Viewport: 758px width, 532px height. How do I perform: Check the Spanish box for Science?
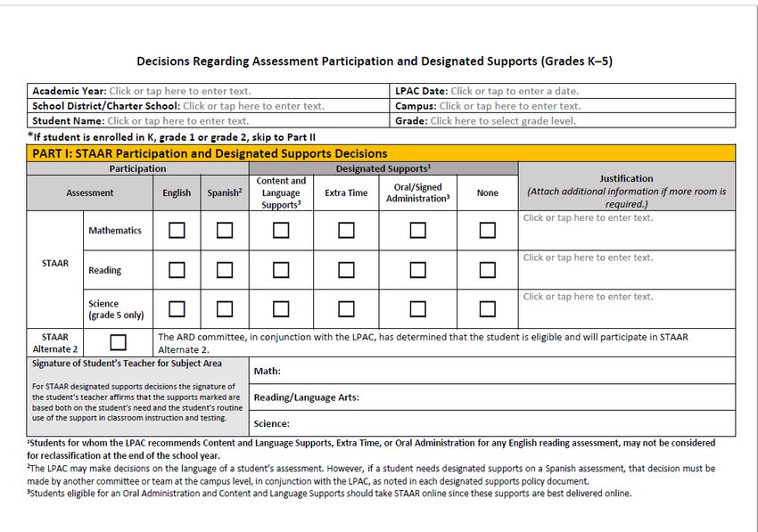(x=225, y=308)
